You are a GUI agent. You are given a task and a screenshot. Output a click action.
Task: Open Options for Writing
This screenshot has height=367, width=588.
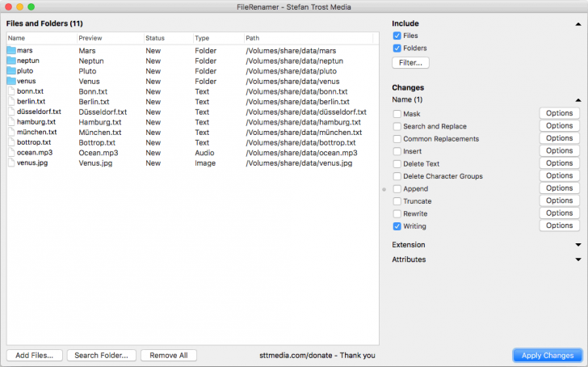(559, 226)
